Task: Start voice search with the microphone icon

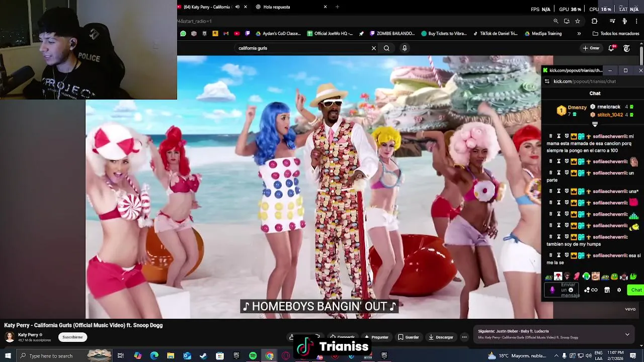Action: pyautogui.click(x=405, y=48)
